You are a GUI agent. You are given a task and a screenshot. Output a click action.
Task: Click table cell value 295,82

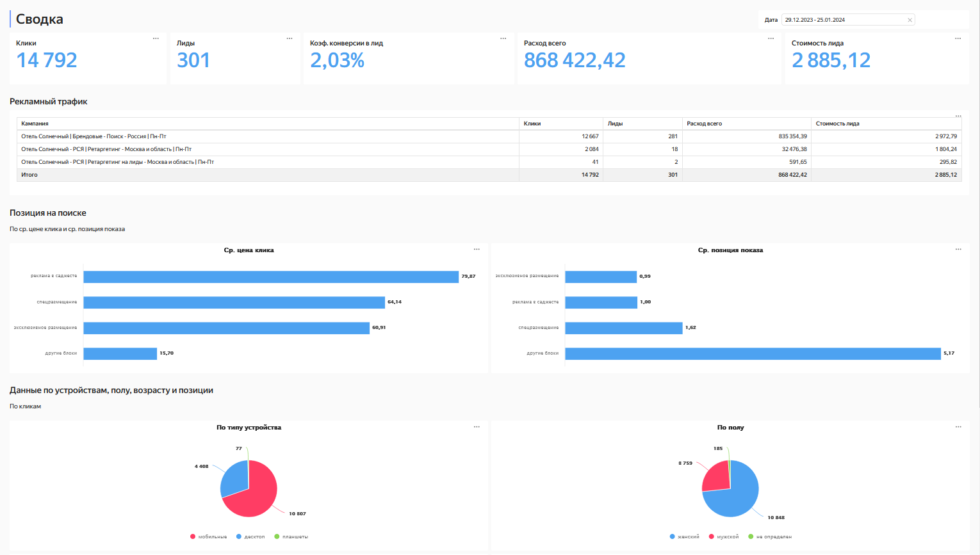tap(949, 162)
